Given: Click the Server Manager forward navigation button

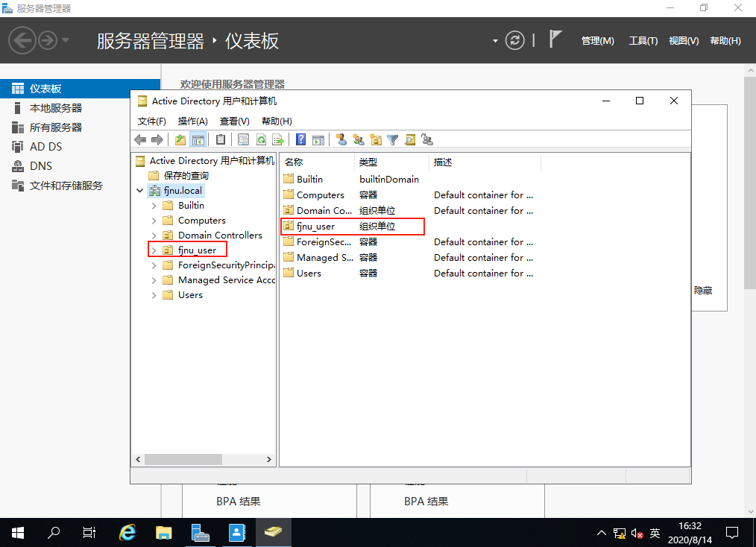Looking at the screenshot, I should point(47,40).
